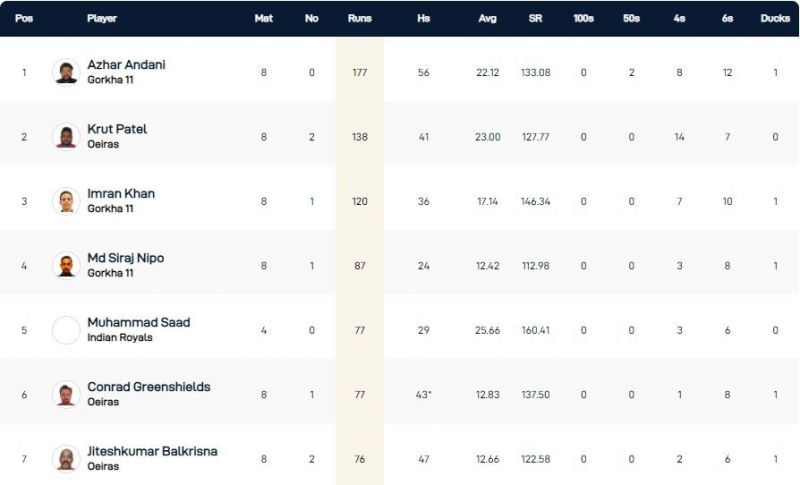The image size is (800, 485).
Task: Click the Hs column header
Action: (423, 18)
